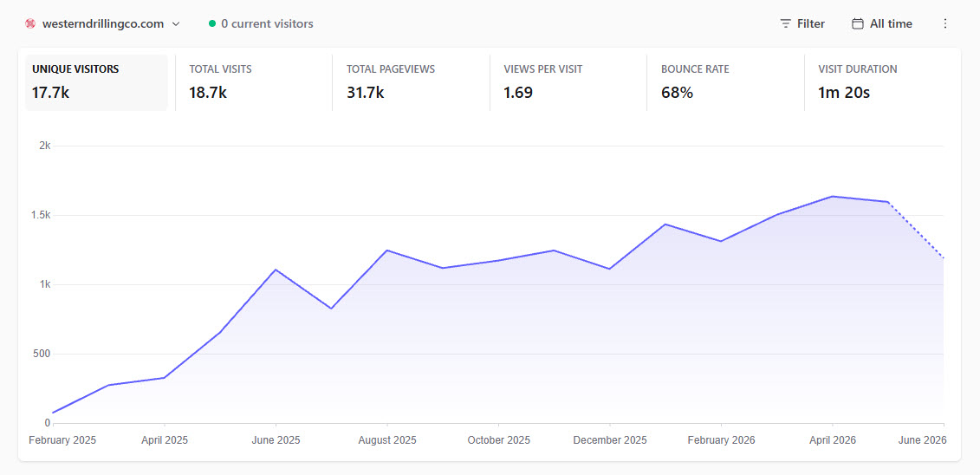Select the Unique Visitors metric tab

tap(96, 82)
